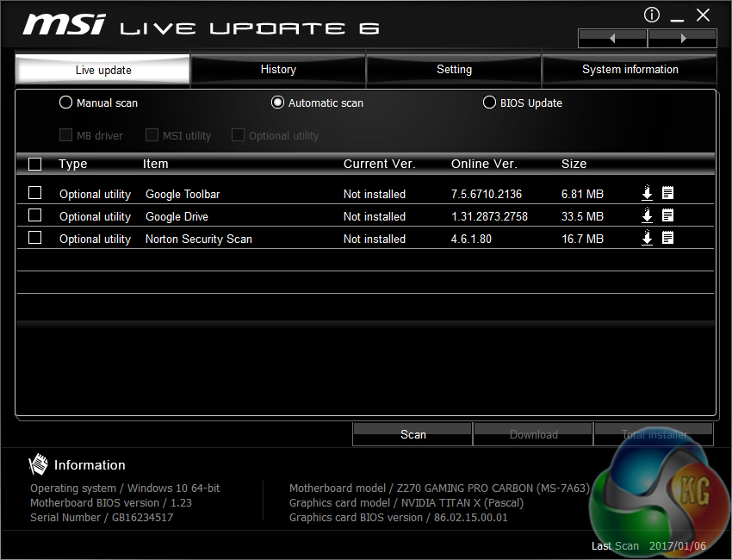This screenshot has height=560, width=732.
Task: Open release notes icon for Google Drive
Action: [667, 215]
